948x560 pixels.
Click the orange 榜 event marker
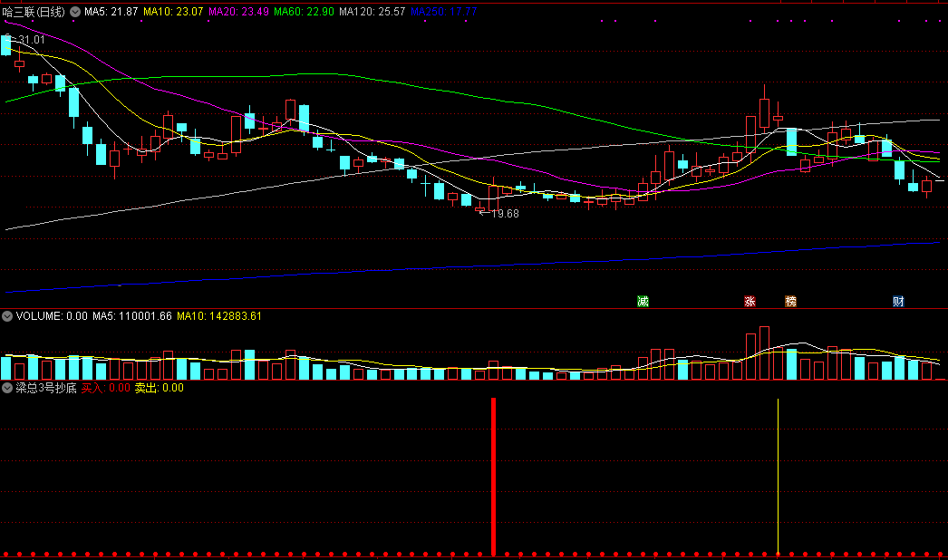790,301
